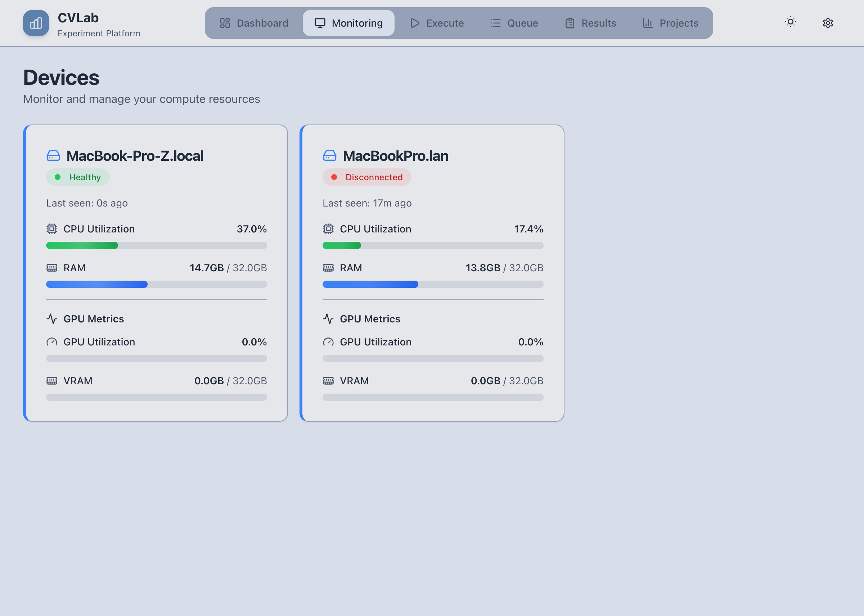Click the CVLab logo icon
The width and height of the screenshot is (864, 616).
[x=36, y=23]
